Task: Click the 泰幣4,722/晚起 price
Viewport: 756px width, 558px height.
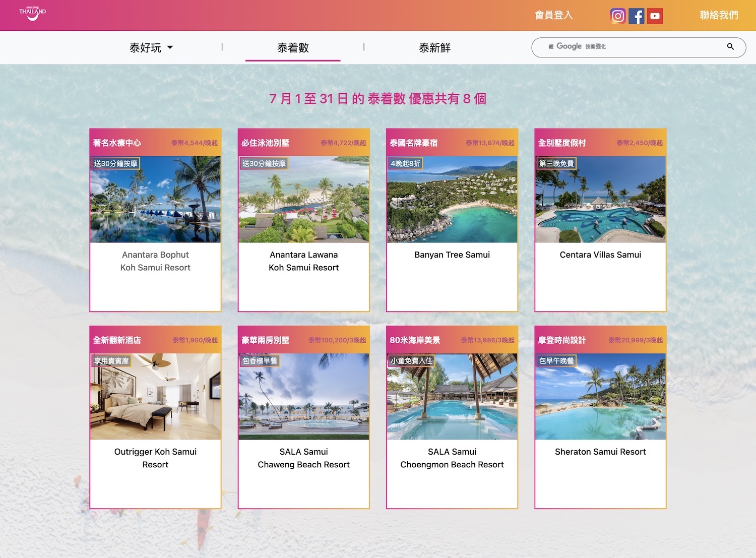Action: [x=343, y=143]
